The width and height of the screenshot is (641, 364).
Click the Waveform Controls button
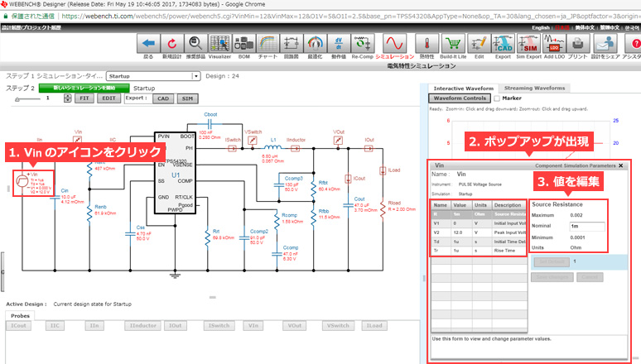click(x=460, y=98)
